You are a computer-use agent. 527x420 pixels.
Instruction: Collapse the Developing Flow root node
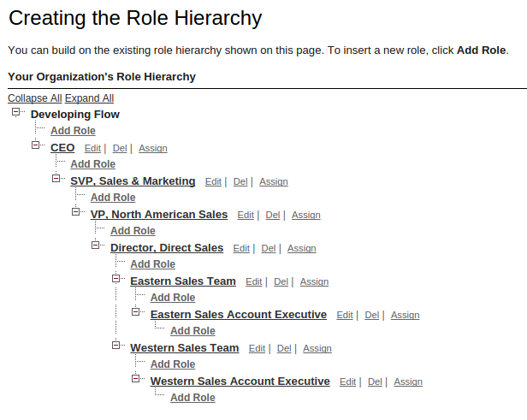click(16, 112)
